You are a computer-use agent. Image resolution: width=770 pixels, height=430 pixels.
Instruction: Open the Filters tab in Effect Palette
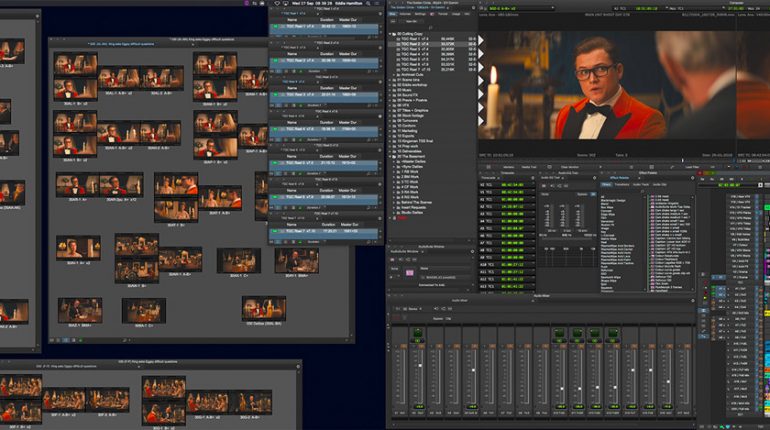[606, 185]
